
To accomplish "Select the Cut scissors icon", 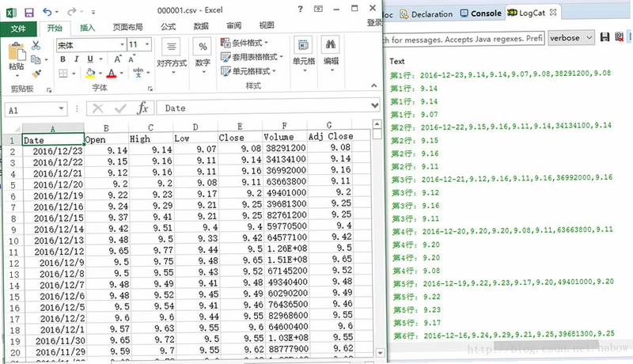I will pyautogui.click(x=36, y=45).
